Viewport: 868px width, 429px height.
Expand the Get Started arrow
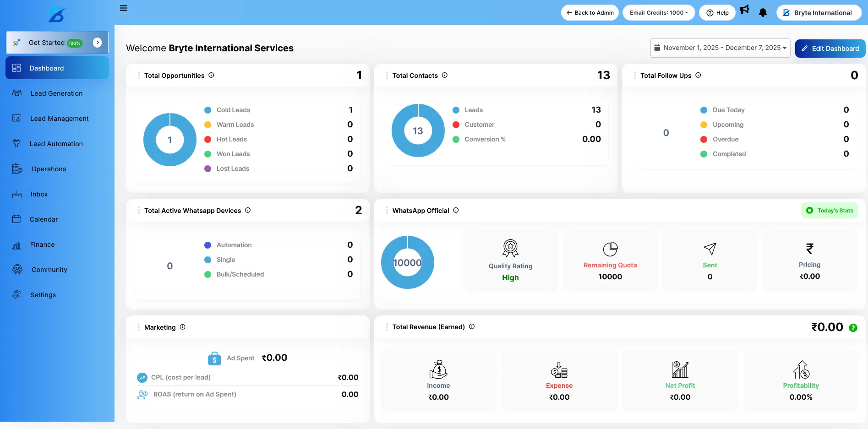click(97, 43)
